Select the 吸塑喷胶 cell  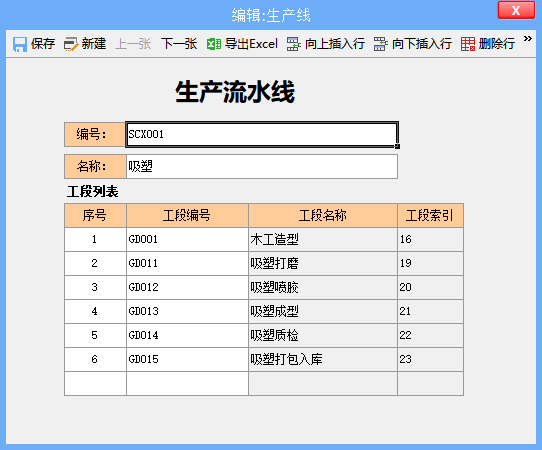point(323,287)
